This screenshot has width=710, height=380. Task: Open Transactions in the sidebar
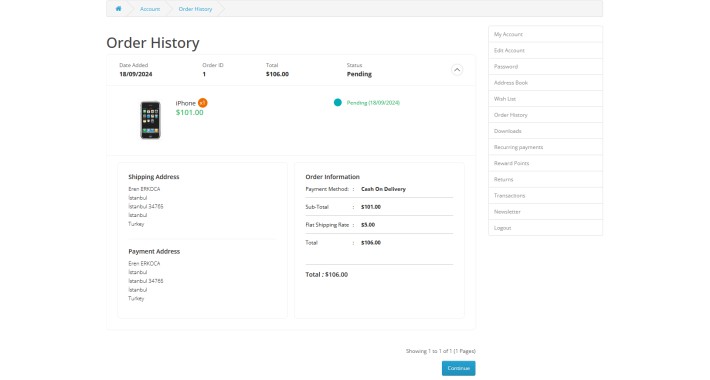point(545,196)
